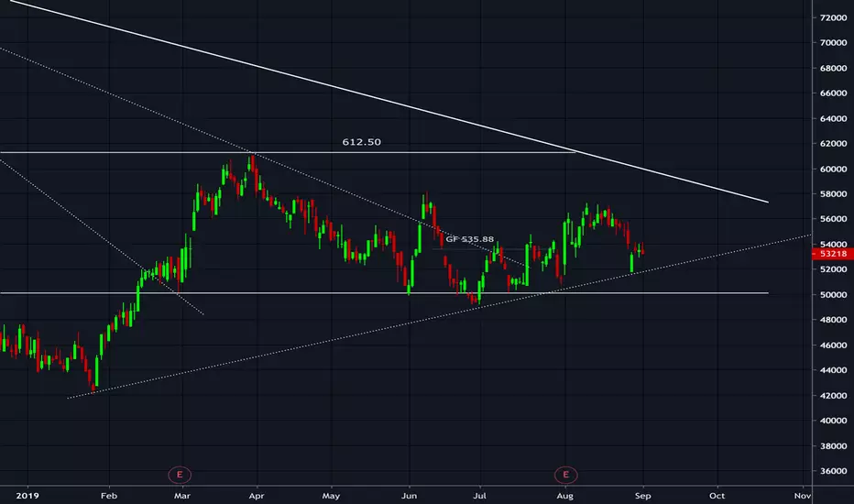The width and height of the screenshot is (854, 504).
Task: Click the Sep time axis label
Action: click(642, 496)
